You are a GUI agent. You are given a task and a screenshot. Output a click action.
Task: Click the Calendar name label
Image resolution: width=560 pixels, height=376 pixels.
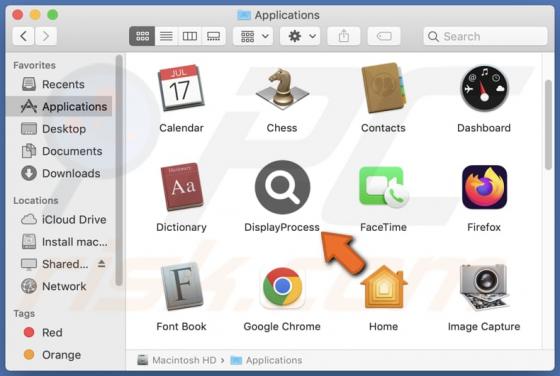pyautogui.click(x=181, y=128)
